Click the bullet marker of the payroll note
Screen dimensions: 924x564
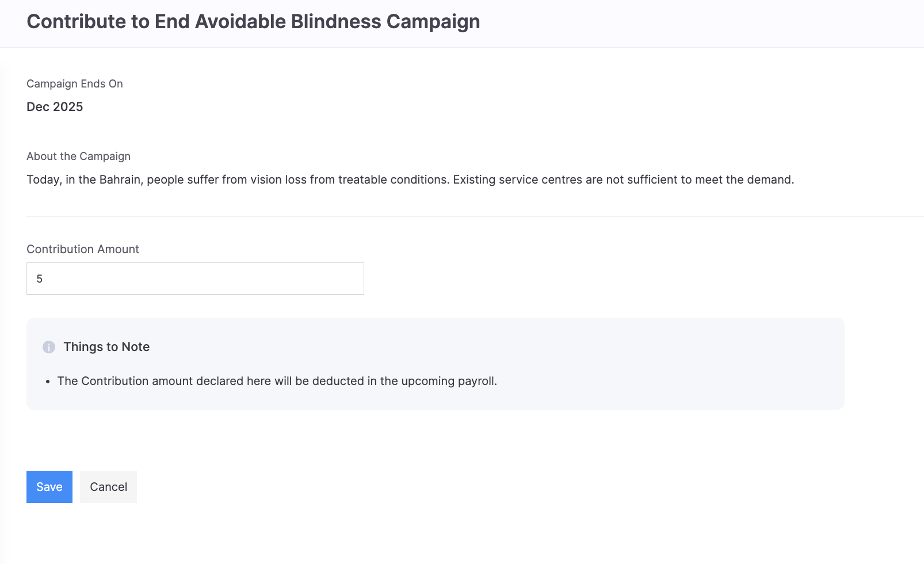point(48,382)
